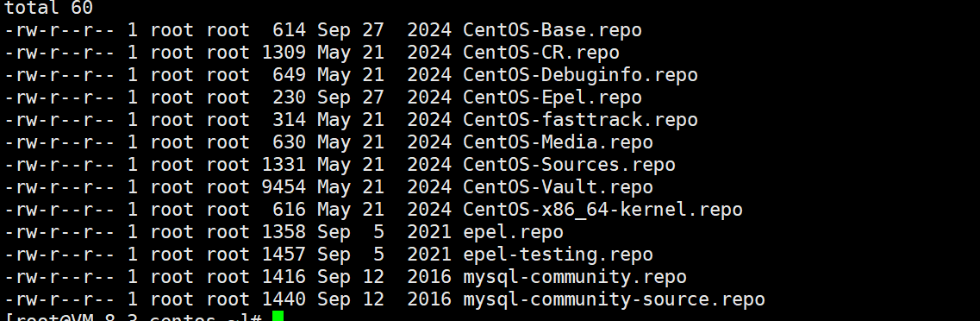This screenshot has height=321, width=980.
Task: Click the shell prompt text at bottom
Action: click(x=133, y=318)
